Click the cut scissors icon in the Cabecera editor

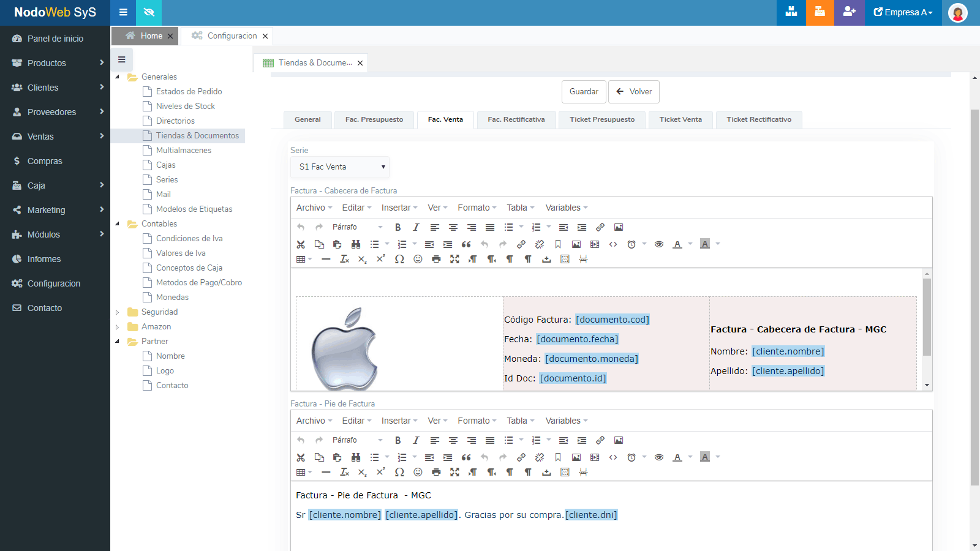(x=301, y=244)
